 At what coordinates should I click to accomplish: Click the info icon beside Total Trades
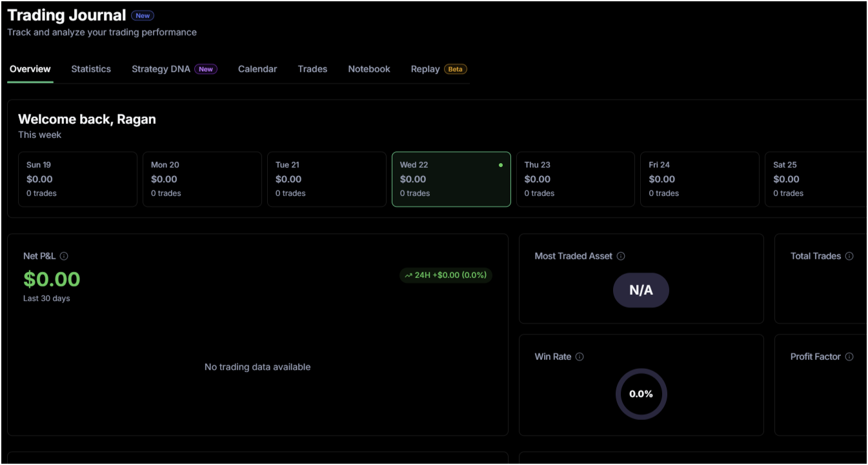coord(849,256)
